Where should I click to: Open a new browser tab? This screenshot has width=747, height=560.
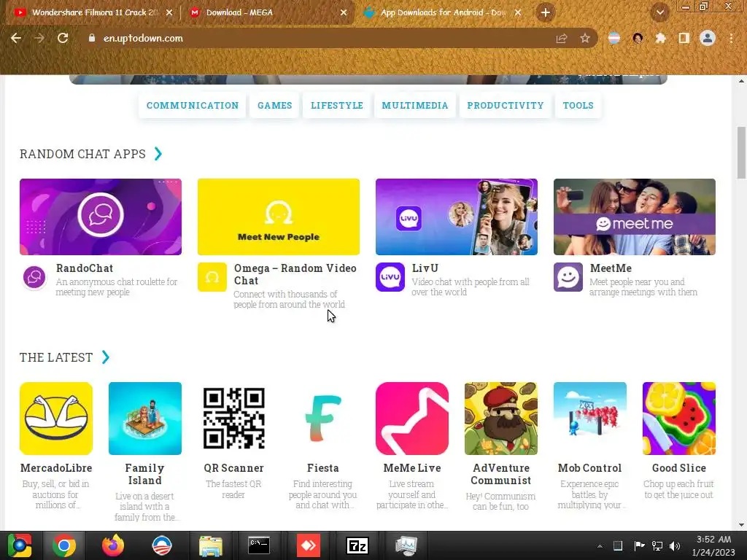coord(546,13)
